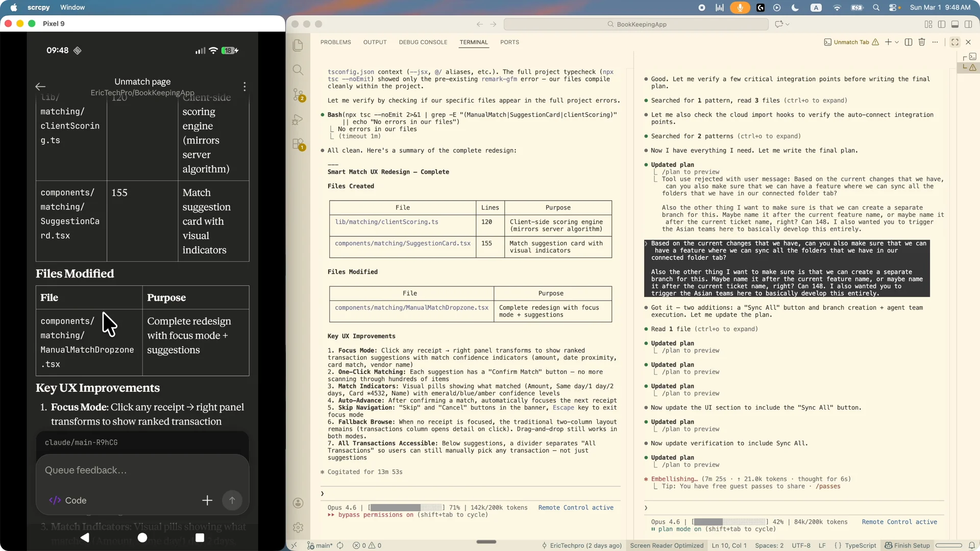Toggle secondary side bar visibility
Image resolution: width=980 pixels, height=551 pixels.
(968, 24)
